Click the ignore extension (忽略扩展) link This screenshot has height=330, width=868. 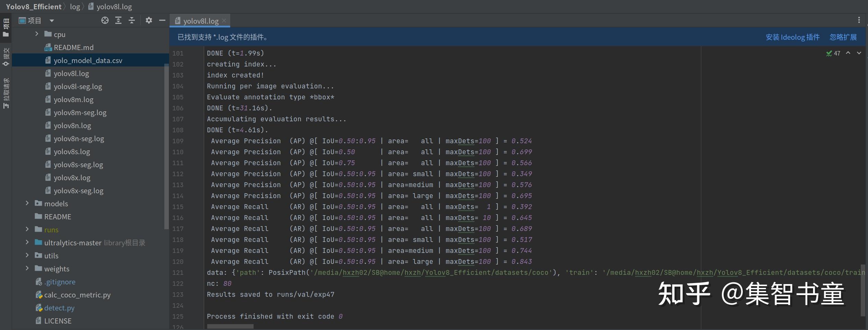click(843, 37)
